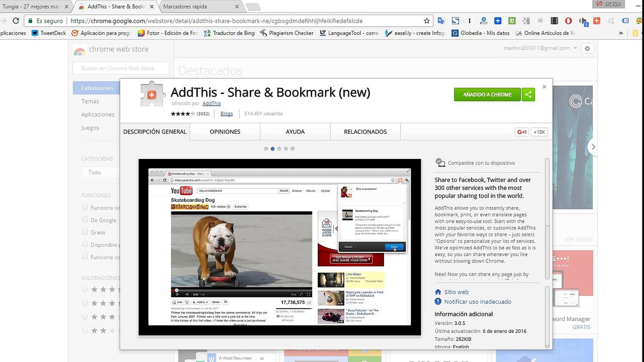This screenshot has width=644, height=362.
Task: Select the first screenshot carousel dot
Action: click(266, 149)
